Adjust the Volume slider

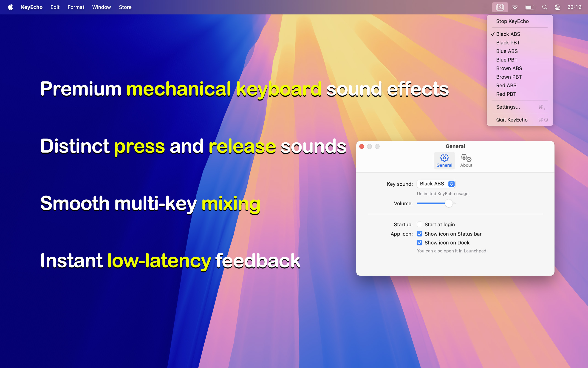[436, 203]
